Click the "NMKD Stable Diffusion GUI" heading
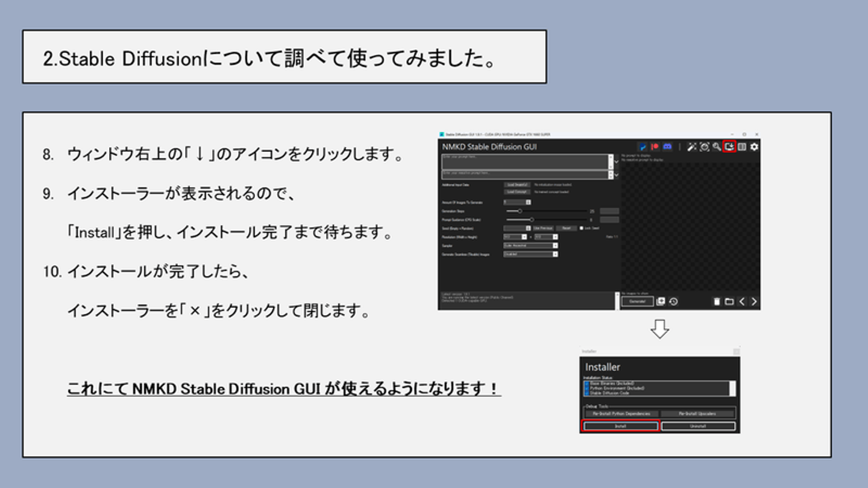Screen dimensions: 868x488 click(x=489, y=147)
